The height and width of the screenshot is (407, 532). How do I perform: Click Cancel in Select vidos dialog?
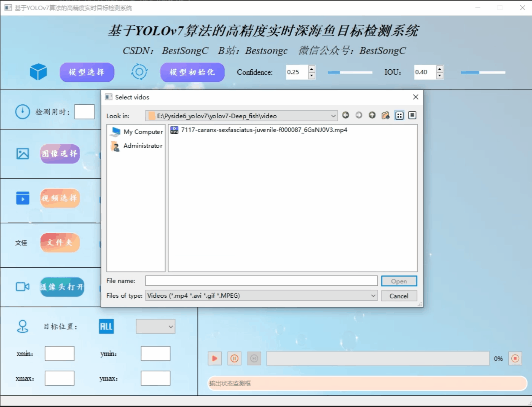[399, 296]
